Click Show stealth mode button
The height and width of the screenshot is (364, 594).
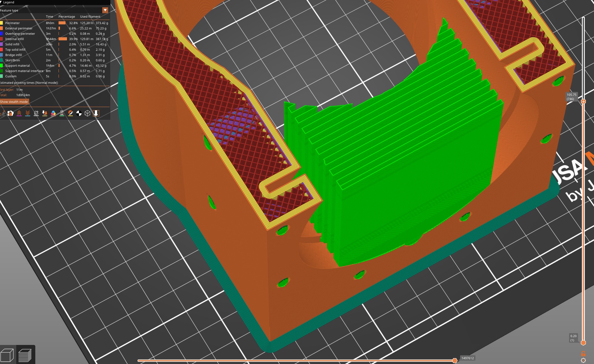(x=14, y=102)
